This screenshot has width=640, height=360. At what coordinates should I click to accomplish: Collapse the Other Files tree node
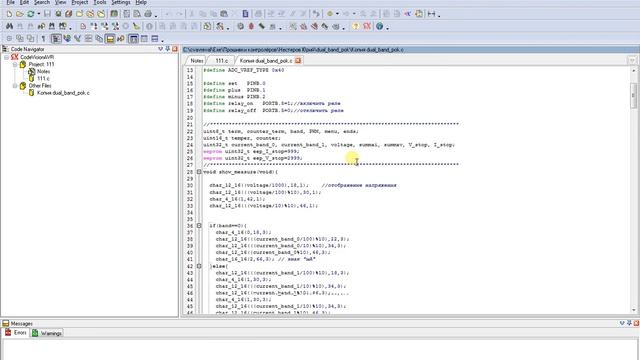click(x=15, y=86)
